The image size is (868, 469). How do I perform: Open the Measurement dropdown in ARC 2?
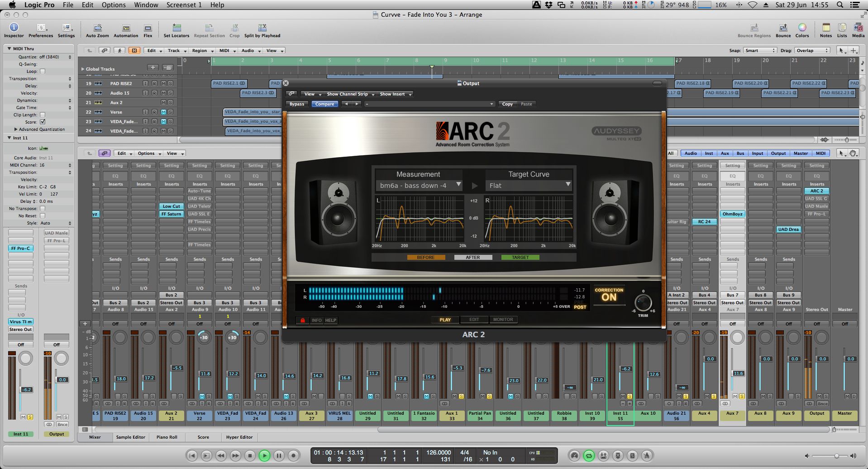point(419,185)
